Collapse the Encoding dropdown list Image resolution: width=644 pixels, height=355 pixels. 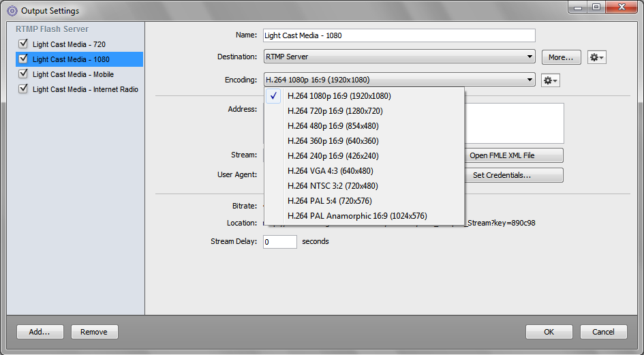pyautogui.click(x=399, y=80)
